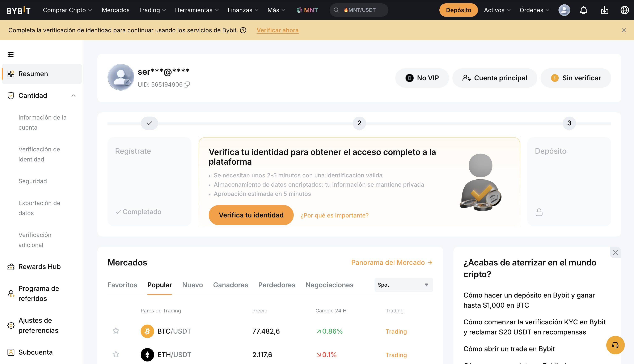Viewport: 634px width, 364px height.
Task: Expand the Trading menu
Action: (152, 10)
